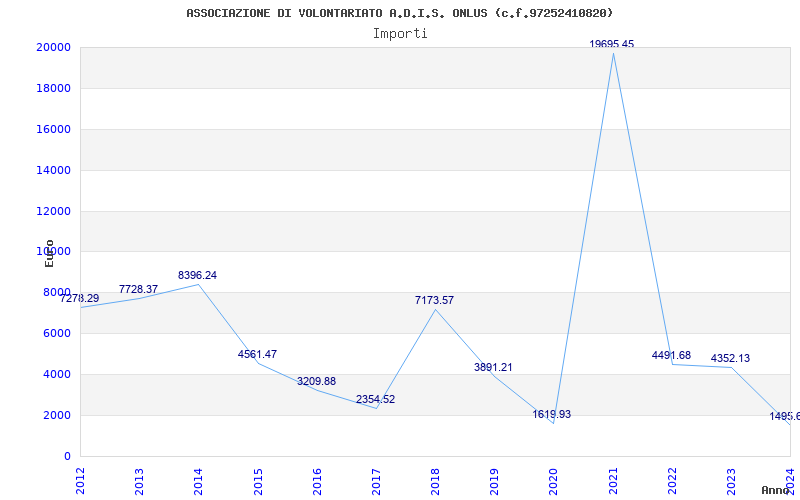
Task: Click the x-axis year 2019
Action: [x=495, y=481]
